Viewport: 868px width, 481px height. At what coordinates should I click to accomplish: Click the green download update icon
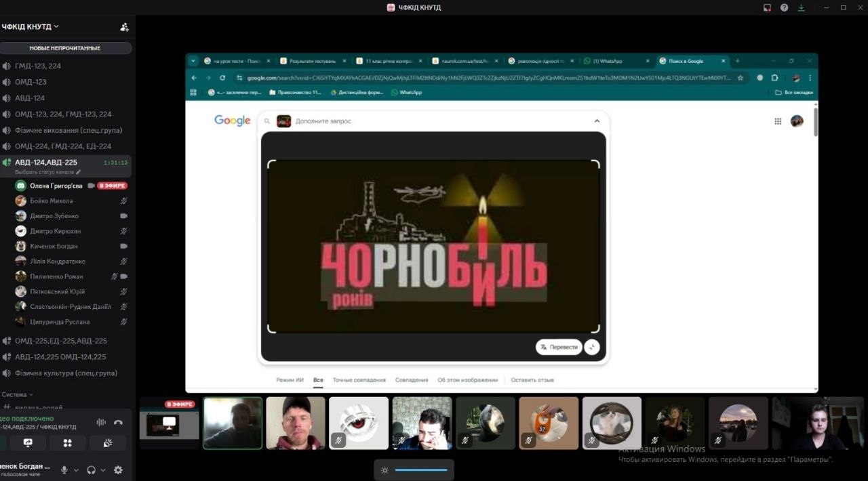tap(802, 7)
